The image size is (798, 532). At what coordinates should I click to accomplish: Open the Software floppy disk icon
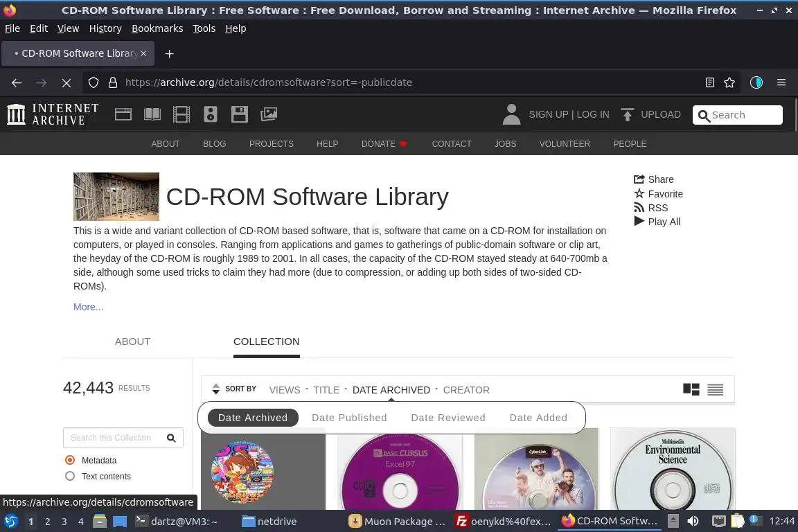[x=239, y=114]
